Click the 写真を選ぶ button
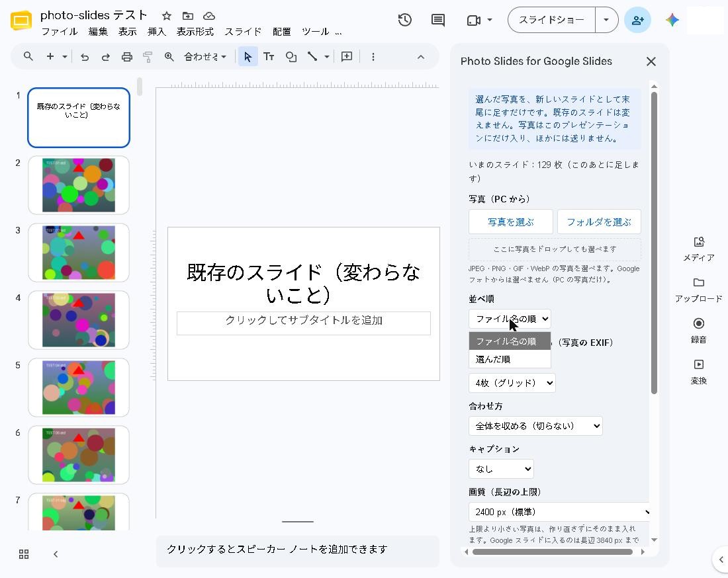 [x=511, y=222]
